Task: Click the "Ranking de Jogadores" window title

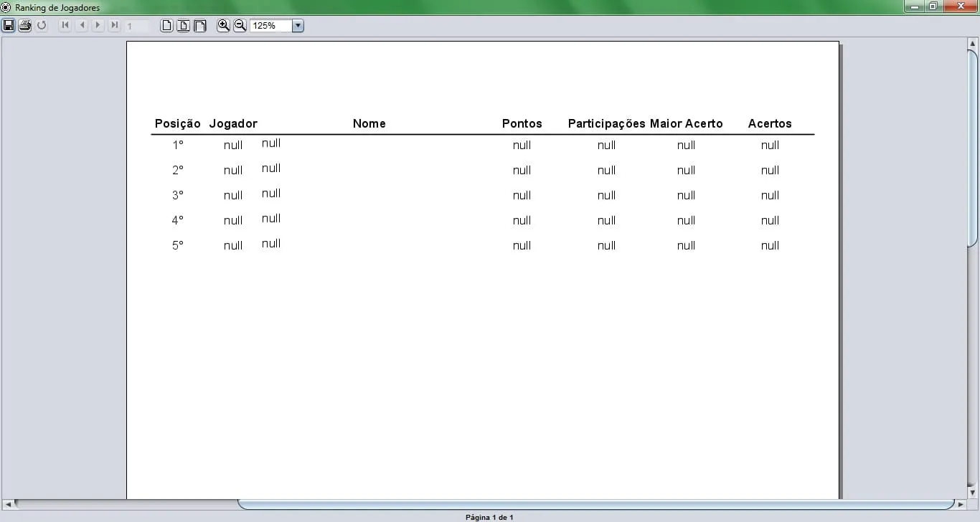Action: coord(57,7)
